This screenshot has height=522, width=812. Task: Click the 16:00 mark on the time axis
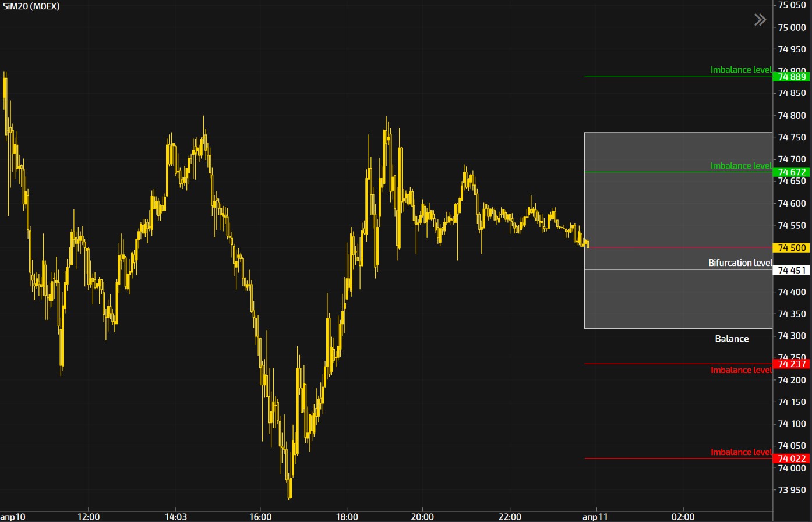(x=260, y=517)
